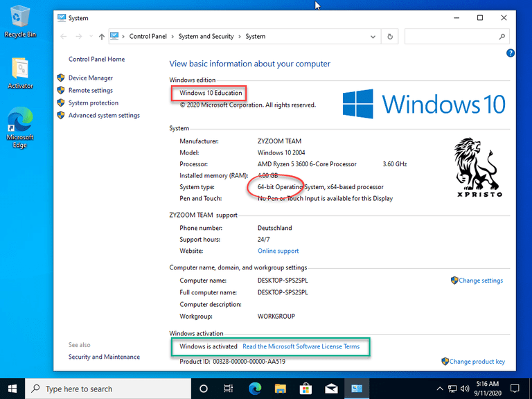Image resolution: width=532 pixels, height=399 pixels.
Task: Open System protection link
Action: pyautogui.click(x=94, y=103)
